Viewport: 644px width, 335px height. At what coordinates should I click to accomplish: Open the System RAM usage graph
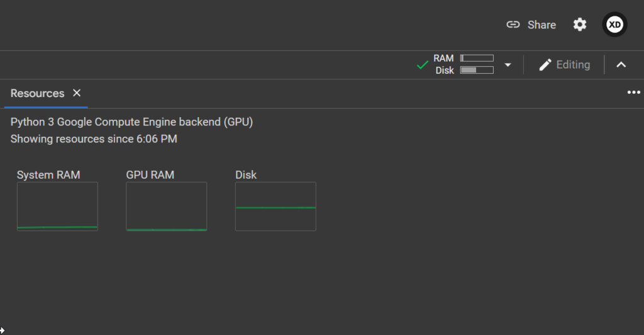[57, 207]
